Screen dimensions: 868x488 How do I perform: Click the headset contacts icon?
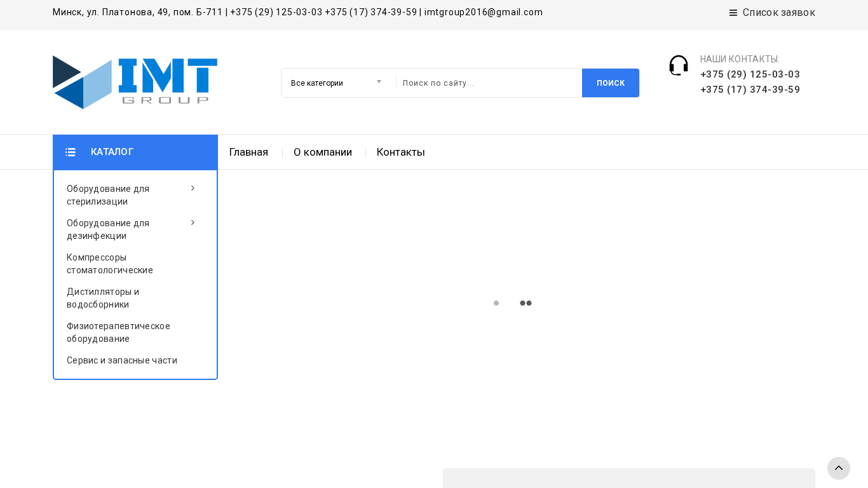click(x=679, y=65)
